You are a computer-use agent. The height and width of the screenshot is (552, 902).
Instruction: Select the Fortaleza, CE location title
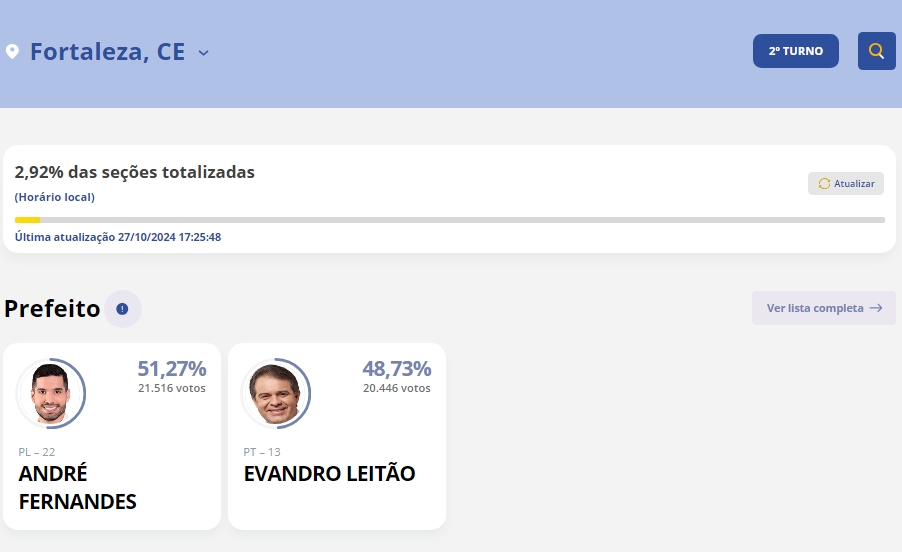107,51
